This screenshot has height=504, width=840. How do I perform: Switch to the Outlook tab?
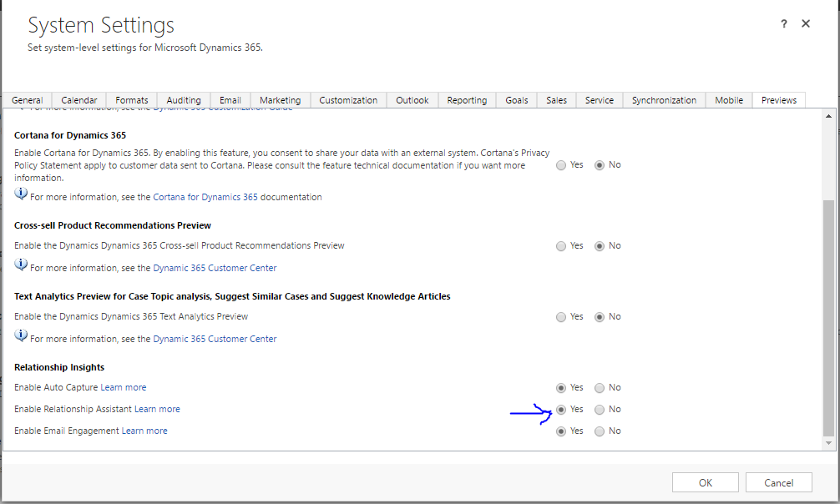tap(412, 100)
